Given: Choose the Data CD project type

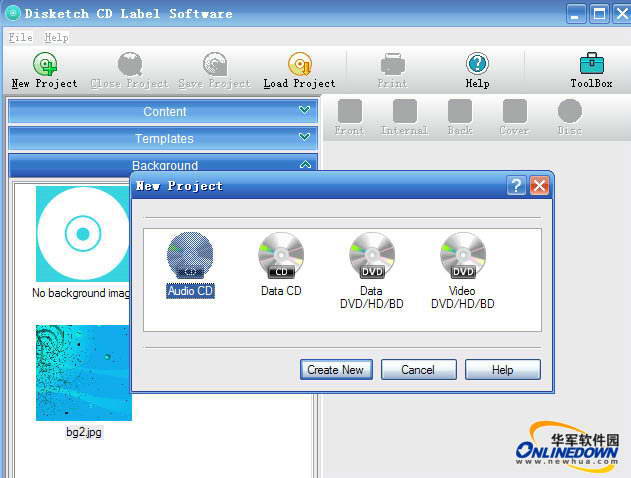Looking at the screenshot, I should (x=281, y=265).
